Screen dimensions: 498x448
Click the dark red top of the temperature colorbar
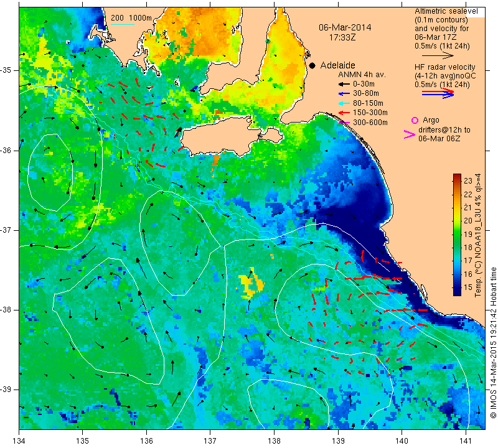coord(457,177)
